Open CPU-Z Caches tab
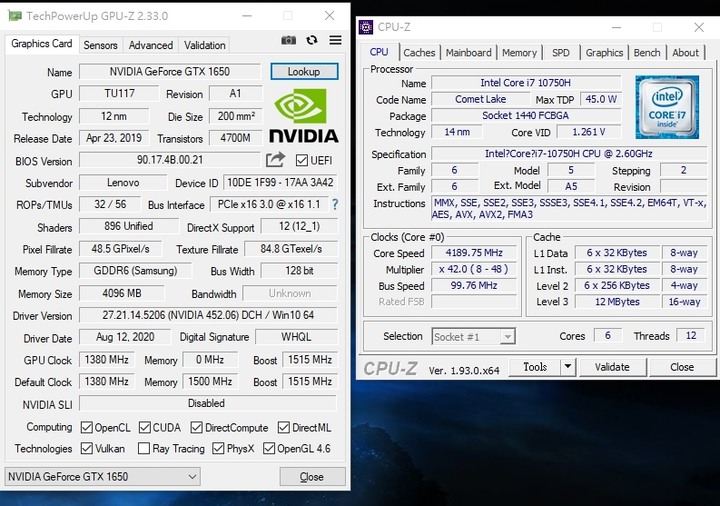Screen dimensions: 720x506 pos(419,53)
